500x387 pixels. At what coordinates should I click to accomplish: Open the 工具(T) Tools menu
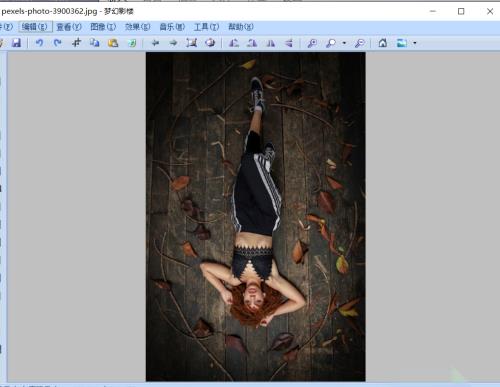[207, 27]
